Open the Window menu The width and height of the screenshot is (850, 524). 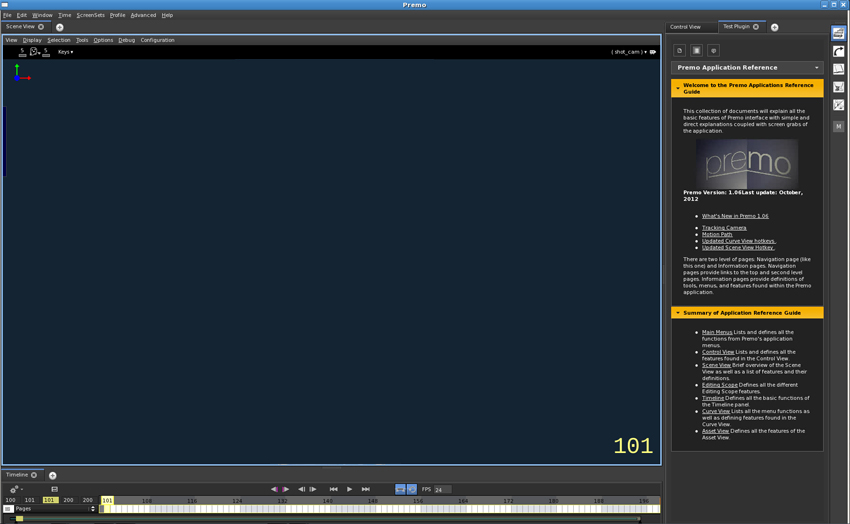42,15
